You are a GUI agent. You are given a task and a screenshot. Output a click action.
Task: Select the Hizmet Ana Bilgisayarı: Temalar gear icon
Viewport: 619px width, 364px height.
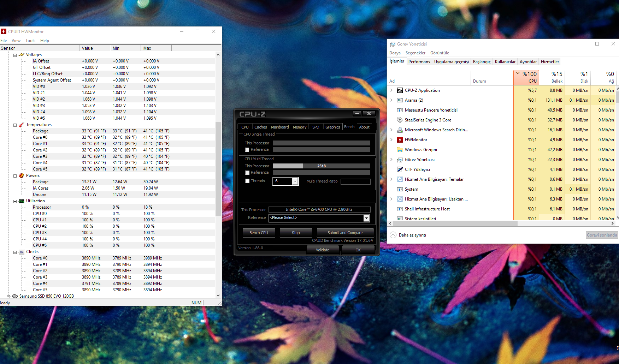coord(400,179)
